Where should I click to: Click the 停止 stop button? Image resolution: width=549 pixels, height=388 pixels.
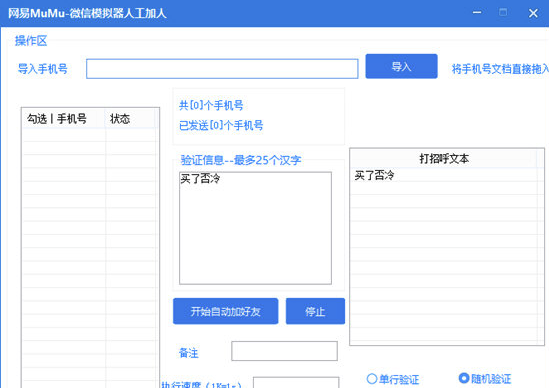coord(315,311)
